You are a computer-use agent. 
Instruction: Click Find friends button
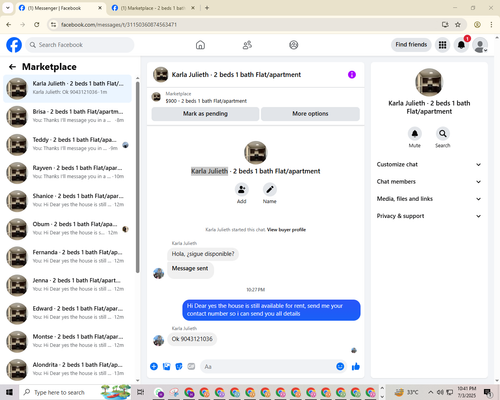411,45
